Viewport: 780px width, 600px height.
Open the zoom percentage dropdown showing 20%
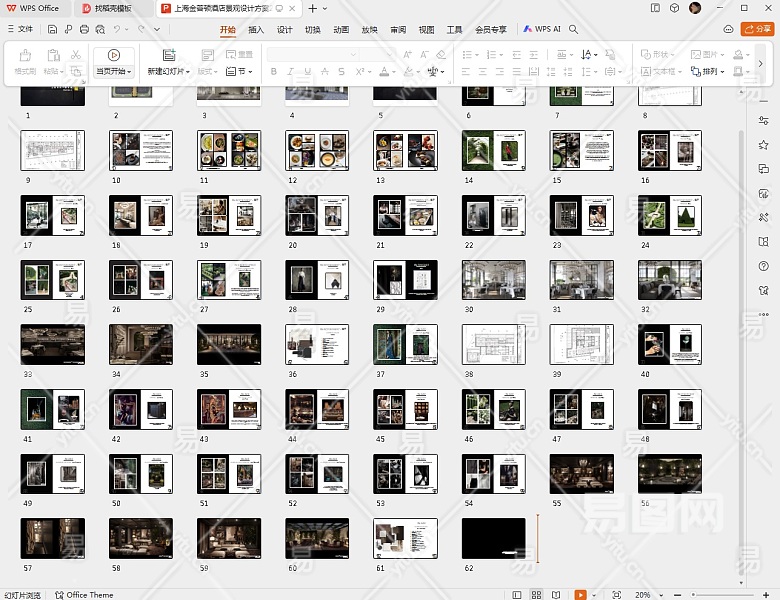pos(645,594)
